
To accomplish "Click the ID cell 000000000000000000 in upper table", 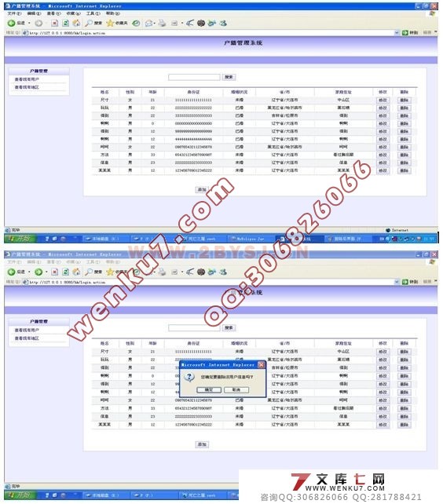I will tap(193, 123).
